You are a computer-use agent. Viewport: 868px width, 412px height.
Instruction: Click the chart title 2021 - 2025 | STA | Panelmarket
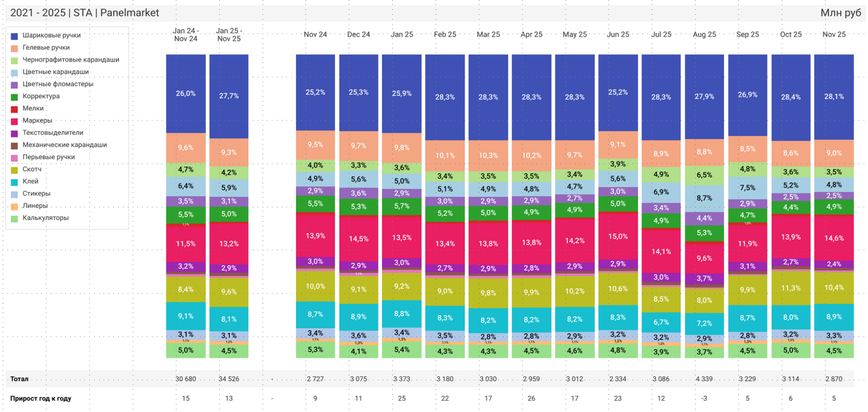point(85,12)
